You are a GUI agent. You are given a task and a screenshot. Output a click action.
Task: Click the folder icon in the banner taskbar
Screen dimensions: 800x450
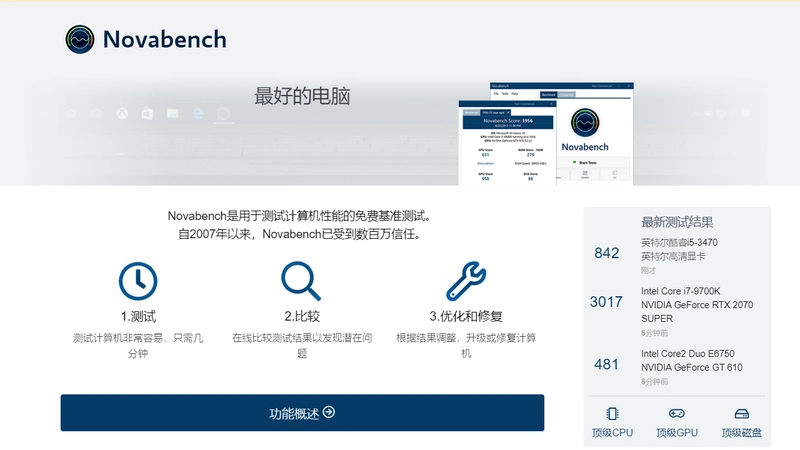[172, 113]
